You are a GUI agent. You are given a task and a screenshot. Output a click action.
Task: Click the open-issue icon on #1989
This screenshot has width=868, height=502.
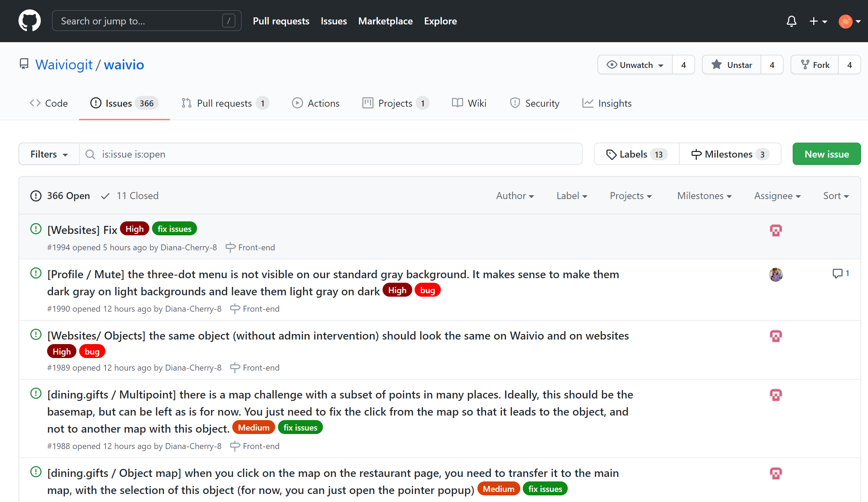tap(36, 334)
